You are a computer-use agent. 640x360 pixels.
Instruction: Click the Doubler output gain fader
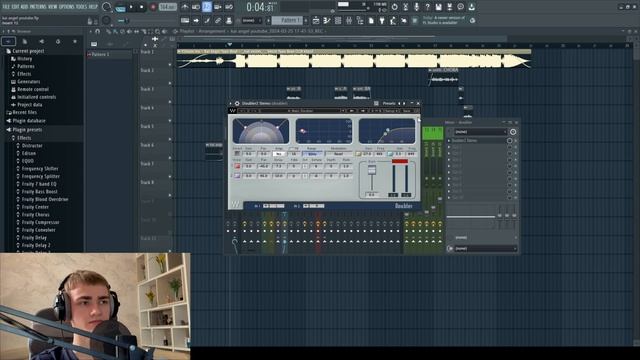[x=371, y=171]
